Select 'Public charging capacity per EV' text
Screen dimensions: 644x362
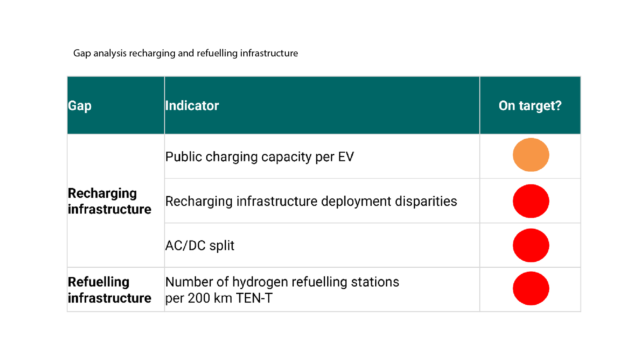tap(259, 157)
